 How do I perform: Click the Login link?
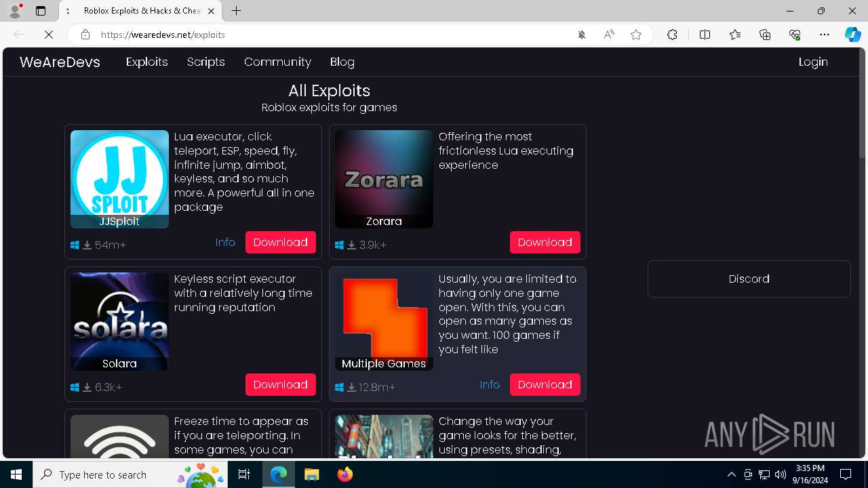tap(813, 62)
